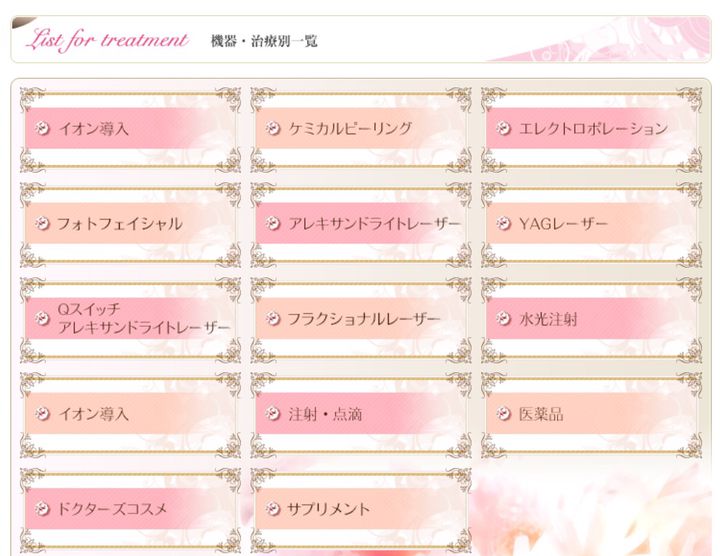
Task: Open the フラクショナルレーザー treatment page
Action: point(364,319)
